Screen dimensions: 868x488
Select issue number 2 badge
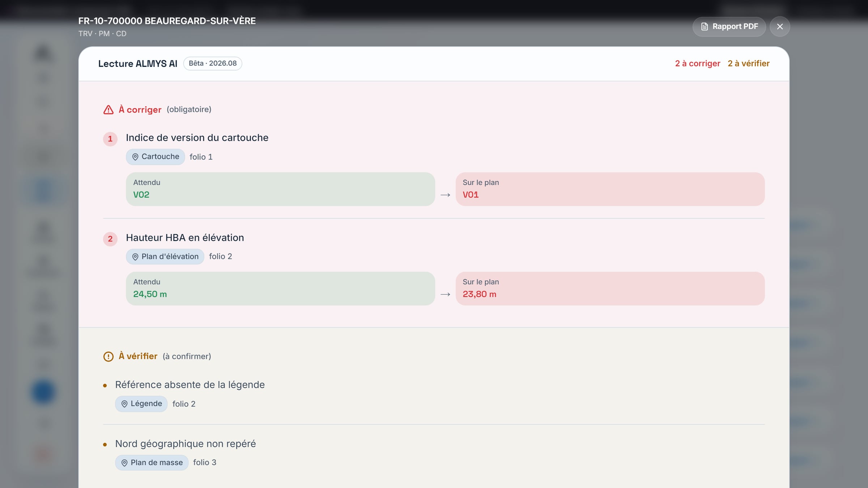[110, 239]
